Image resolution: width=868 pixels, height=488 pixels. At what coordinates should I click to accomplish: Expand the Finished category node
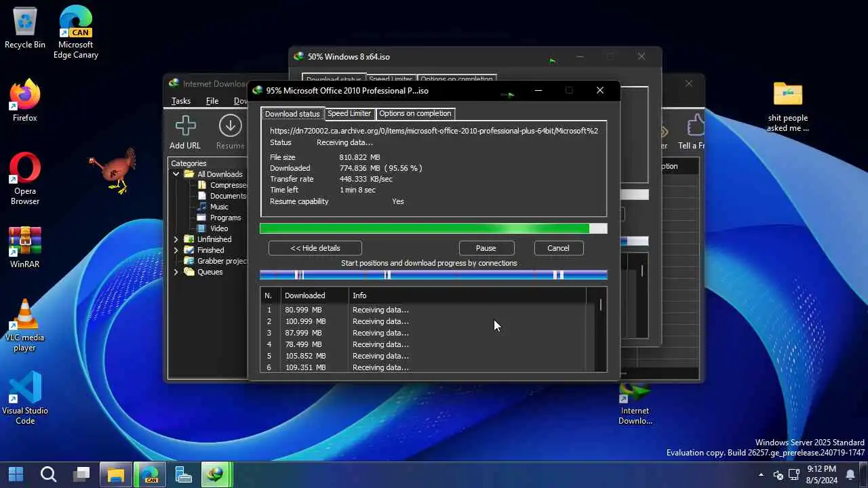[x=176, y=250]
